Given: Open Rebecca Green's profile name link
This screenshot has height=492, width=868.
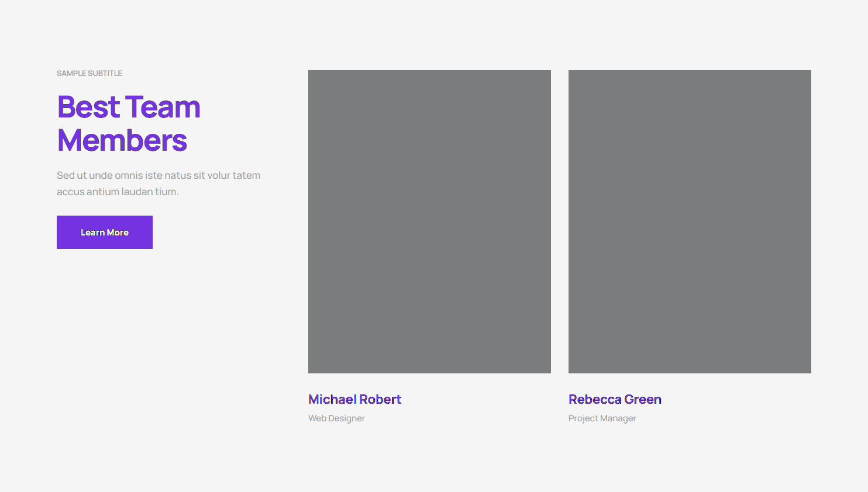Looking at the screenshot, I should click(615, 399).
